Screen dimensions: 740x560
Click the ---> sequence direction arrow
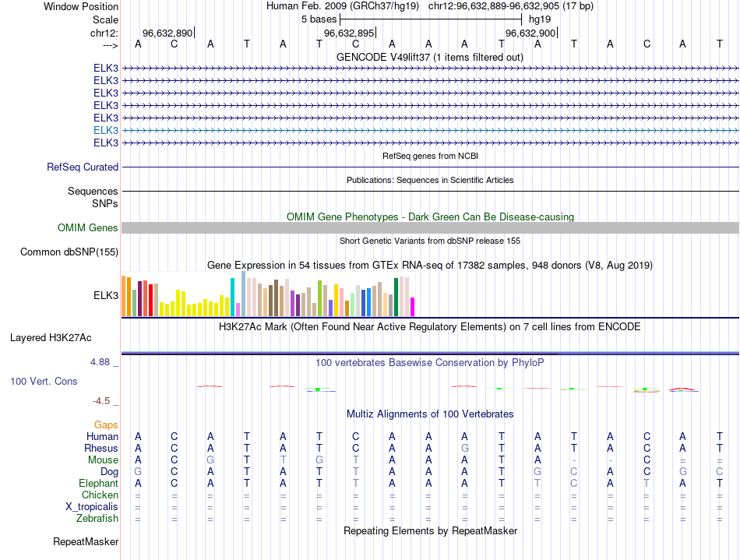click(x=111, y=45)
